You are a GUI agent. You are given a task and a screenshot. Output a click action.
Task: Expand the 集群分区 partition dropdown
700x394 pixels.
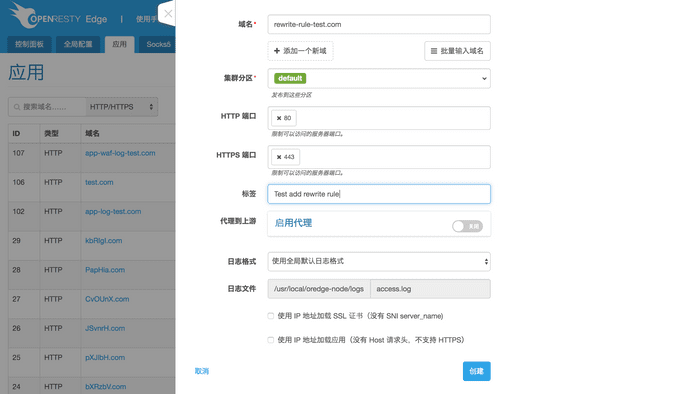(x=379, y=79)
